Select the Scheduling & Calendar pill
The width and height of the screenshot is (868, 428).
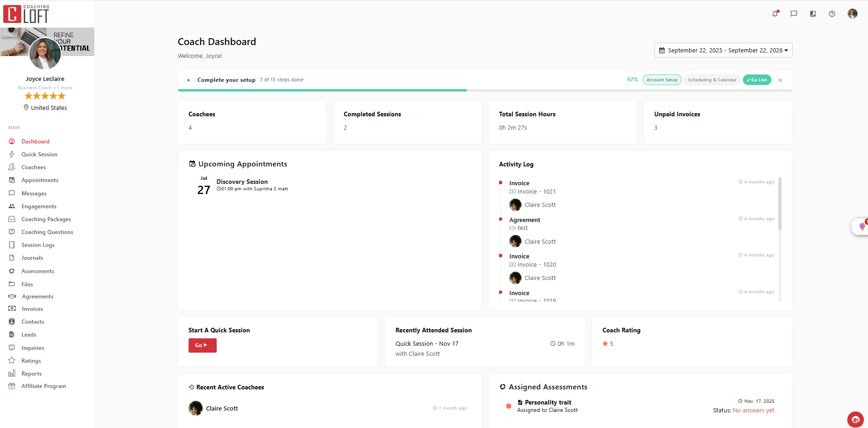pos(712,80)
